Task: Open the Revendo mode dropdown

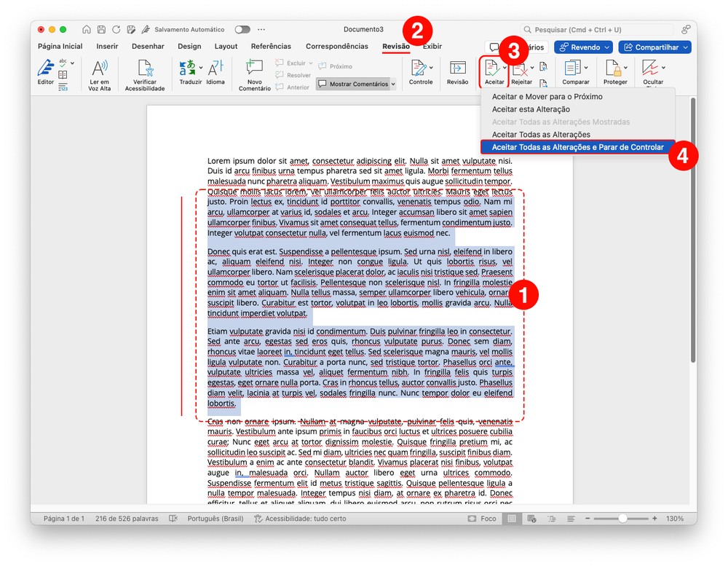Action: click(584, 47)
